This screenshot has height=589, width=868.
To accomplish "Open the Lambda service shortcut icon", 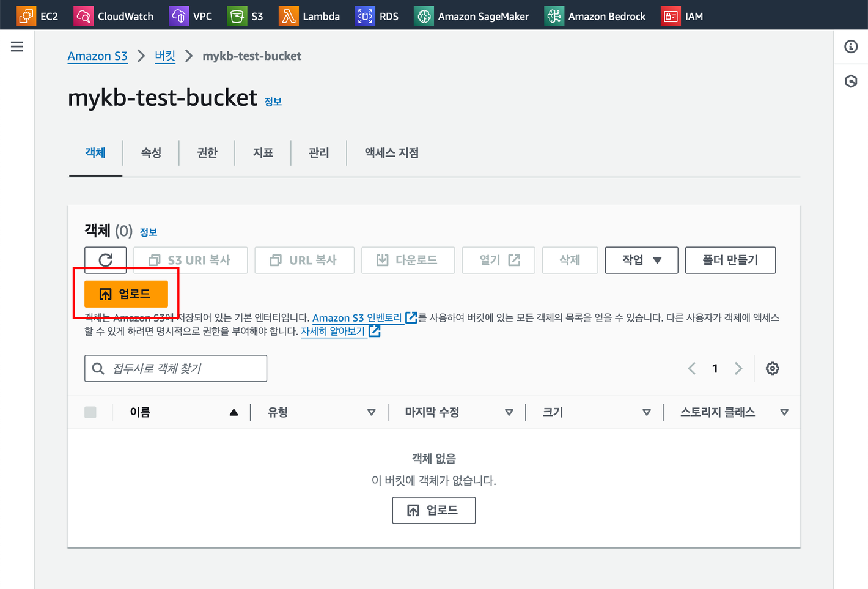I will [289, 16].
